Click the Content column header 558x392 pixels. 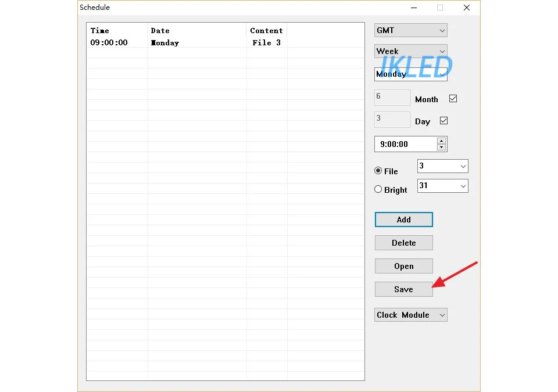coord(267,31)
